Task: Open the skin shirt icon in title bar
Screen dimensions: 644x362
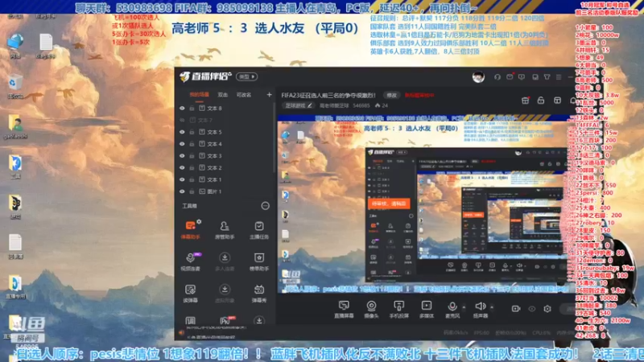Action: pos(547,76)
